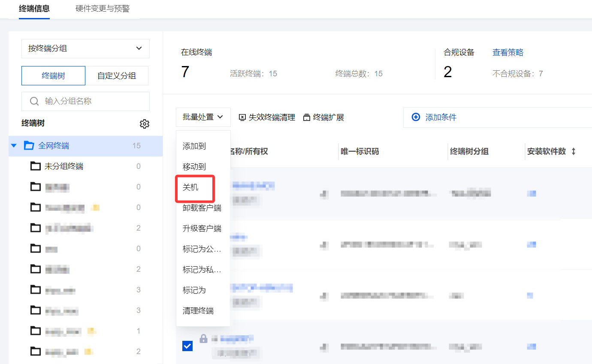Viewport: 592px width, 364px height.
Task: Open terminal tree settings gear icon
Action: pos(145,124)
